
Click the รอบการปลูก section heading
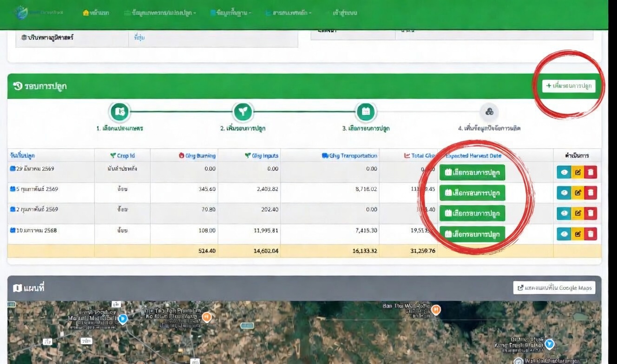coord(40,86)
